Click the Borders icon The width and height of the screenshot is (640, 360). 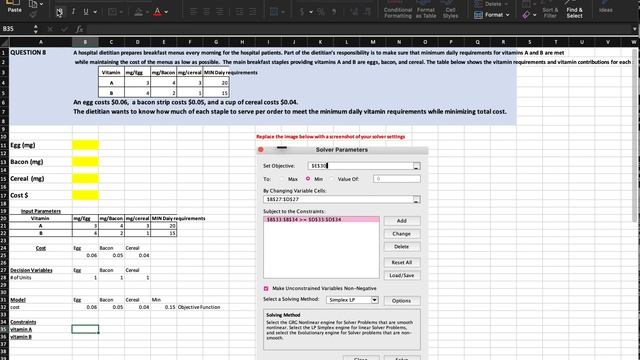112,12
